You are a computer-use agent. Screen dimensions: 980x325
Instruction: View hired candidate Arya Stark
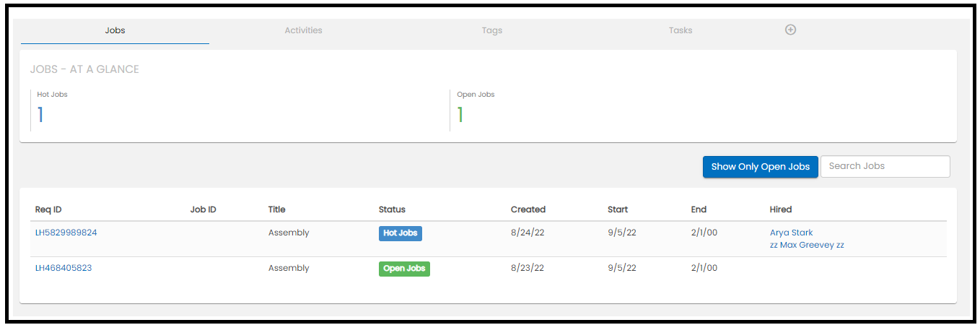pos(791,233)
